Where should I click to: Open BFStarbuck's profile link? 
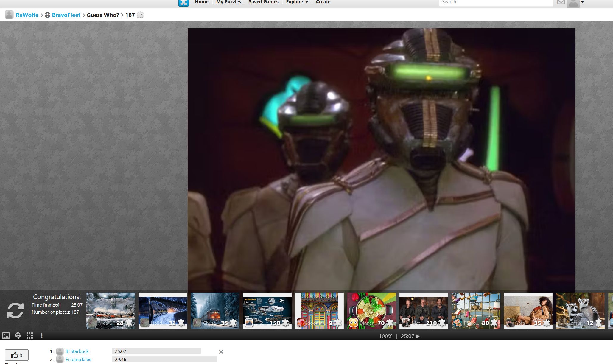(77, 351)
